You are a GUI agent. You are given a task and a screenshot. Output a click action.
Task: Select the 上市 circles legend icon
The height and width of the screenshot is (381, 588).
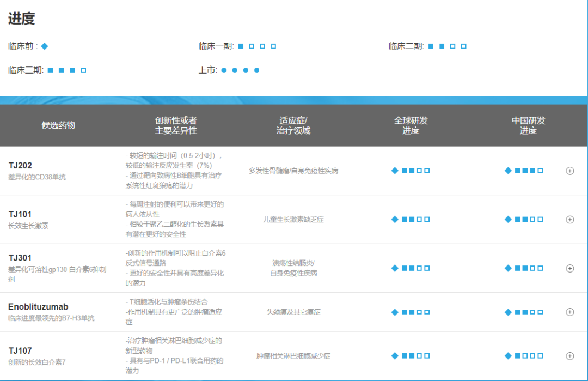(240, 70)
